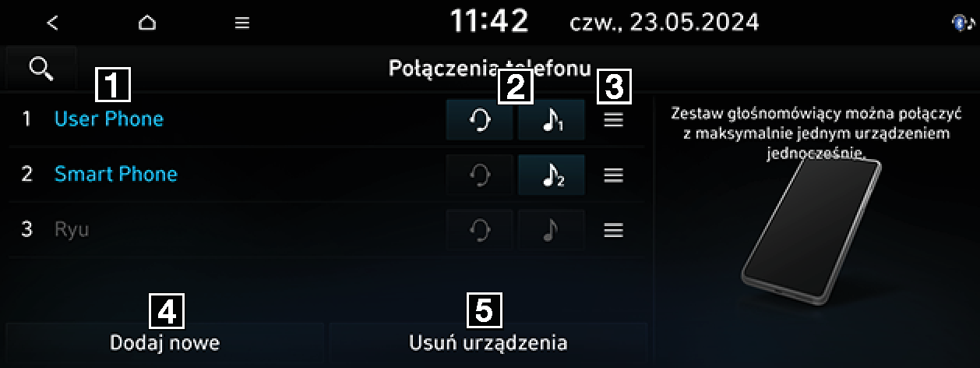This screenshot has height=368, width=980.
Task: Open the top bar menu icon
Action: [242, 23]
